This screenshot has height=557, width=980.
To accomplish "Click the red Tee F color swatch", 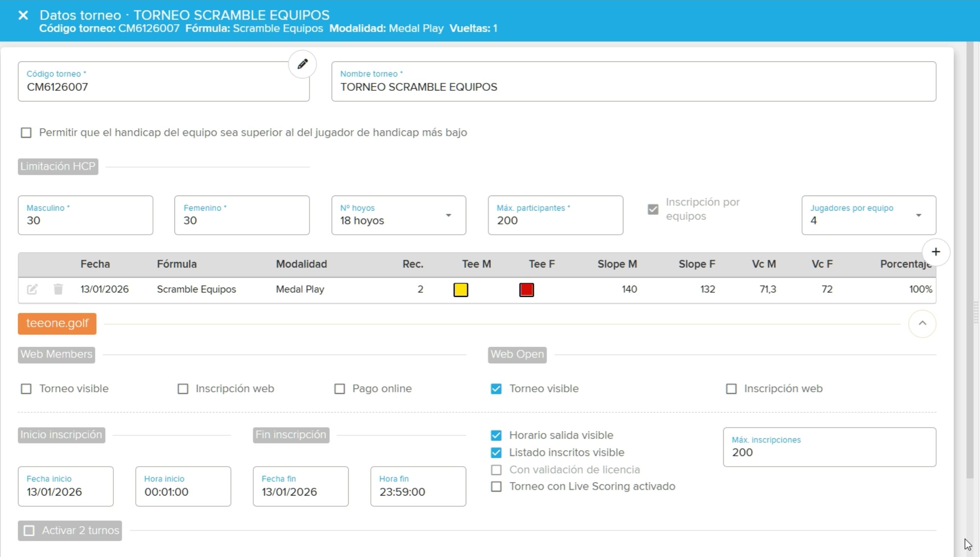I will pyautogui.click(x=526, y=289).
